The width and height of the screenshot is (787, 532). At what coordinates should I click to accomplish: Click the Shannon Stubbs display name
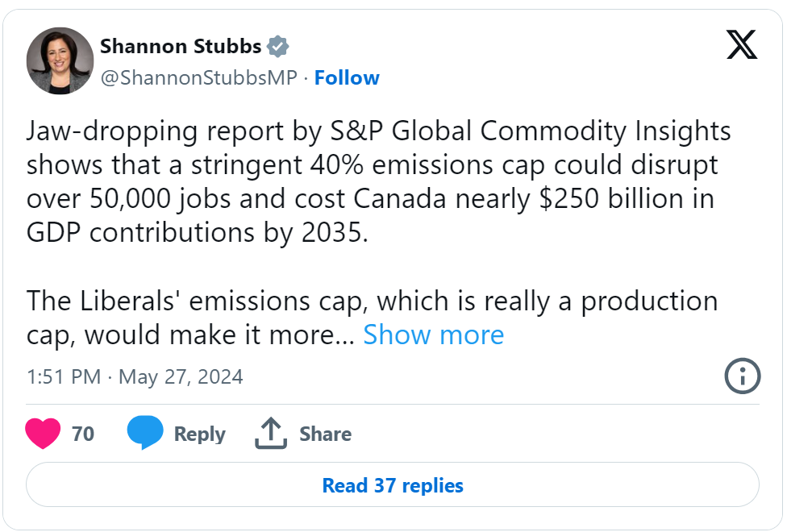(x=181, y=46)
